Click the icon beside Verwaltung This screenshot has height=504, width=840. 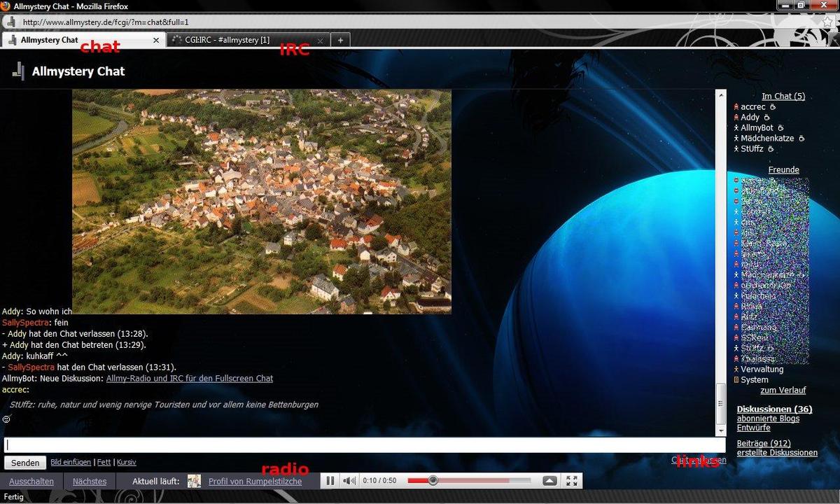736,370
